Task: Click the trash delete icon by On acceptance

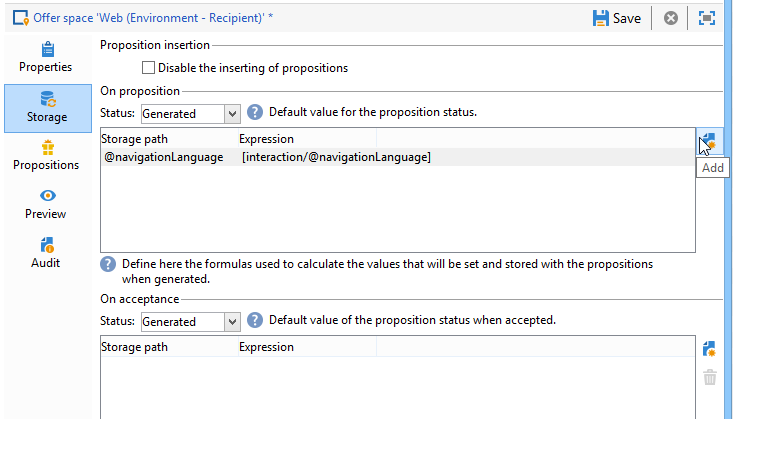Action: click(710, 377)
